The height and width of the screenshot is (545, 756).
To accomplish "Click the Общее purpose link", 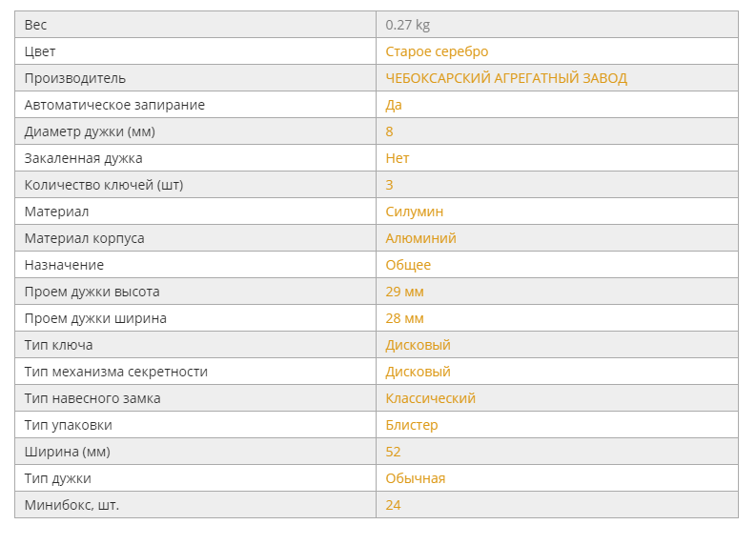I will click(408, 265).
